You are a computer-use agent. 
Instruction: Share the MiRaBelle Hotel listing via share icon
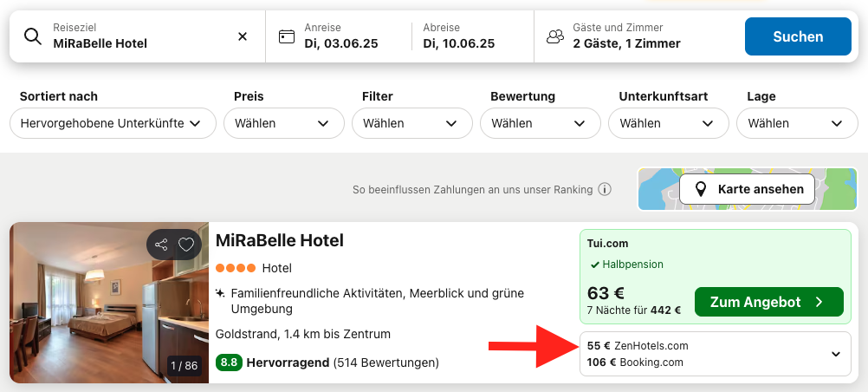point(161,245)
